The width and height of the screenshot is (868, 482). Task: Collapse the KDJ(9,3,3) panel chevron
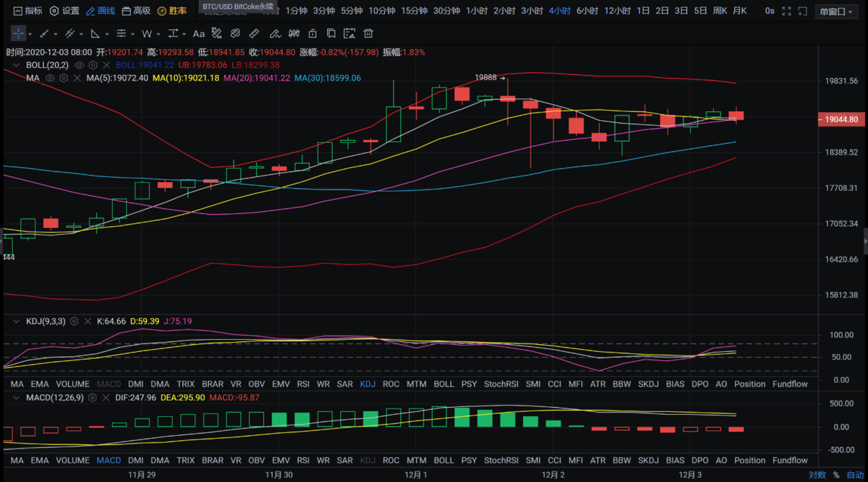tap(15, 321)
